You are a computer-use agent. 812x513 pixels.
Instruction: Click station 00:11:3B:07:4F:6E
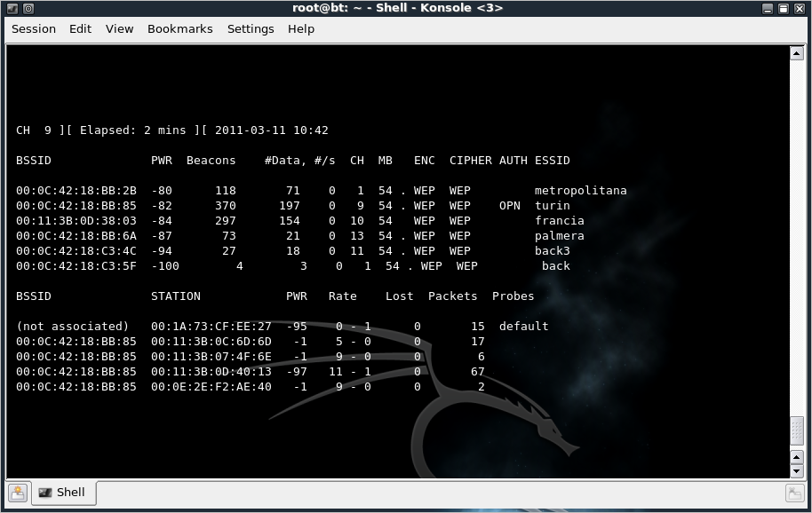pos(211,356)
